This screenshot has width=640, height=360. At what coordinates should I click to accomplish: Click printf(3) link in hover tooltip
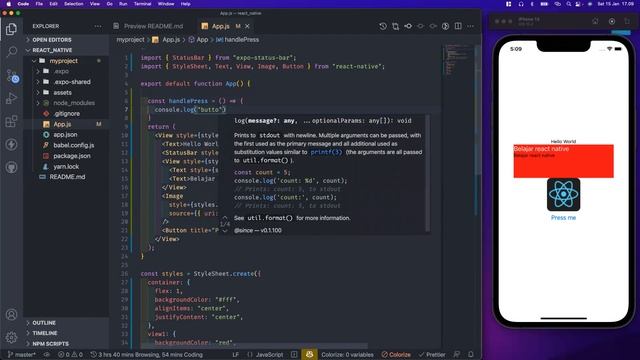click(326, 152)
